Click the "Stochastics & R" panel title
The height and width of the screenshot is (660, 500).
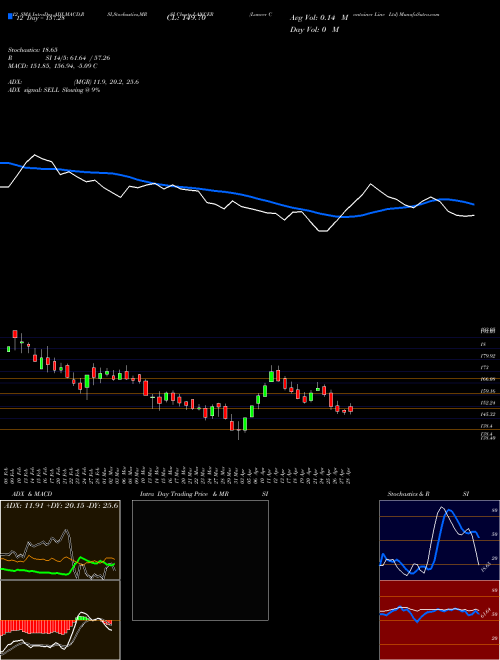(x=409, y=494)
